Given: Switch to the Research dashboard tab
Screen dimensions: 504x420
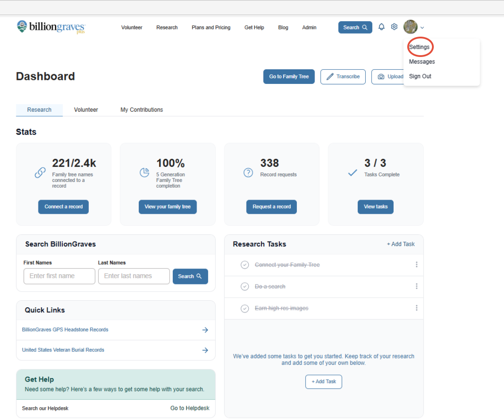Looking at the screenshot, I should point(39,110).
